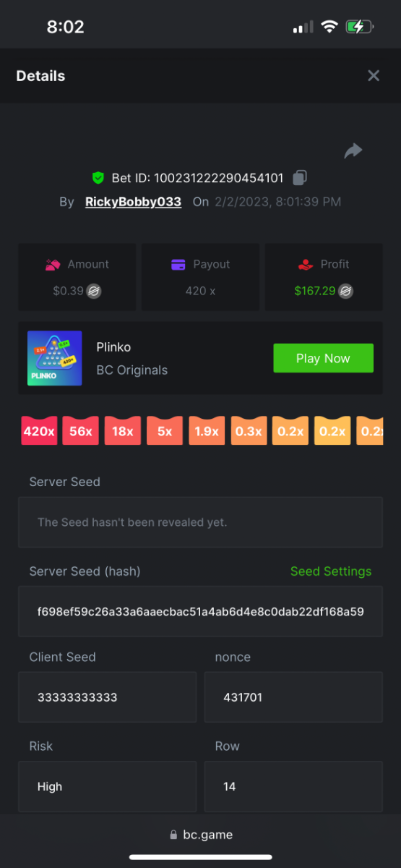
Task: Tap the coin icon beside $0.39
Action: 94,292
